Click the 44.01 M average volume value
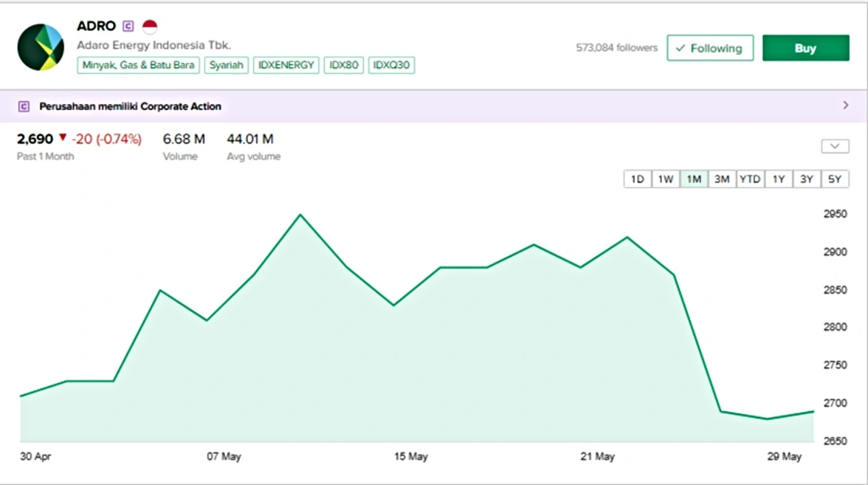The height and width of the screenshot is (485, 868). click(x=250, y=138)
